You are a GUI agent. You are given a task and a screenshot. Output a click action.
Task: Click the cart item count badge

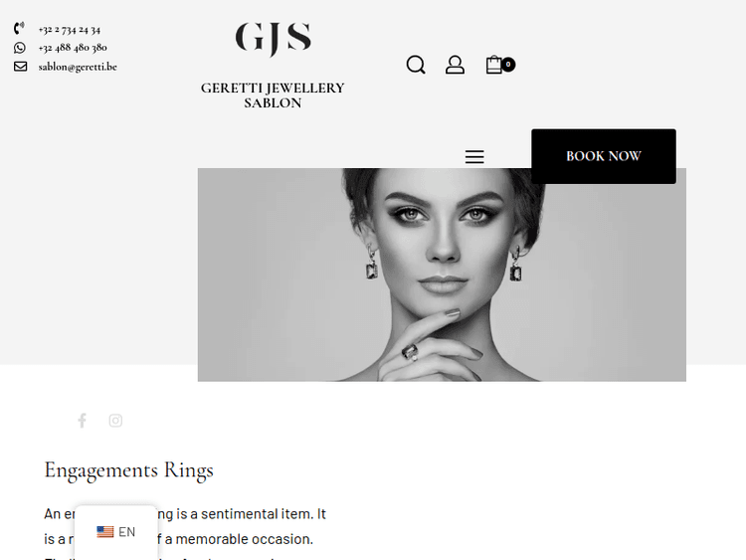(x=508, y=65)
